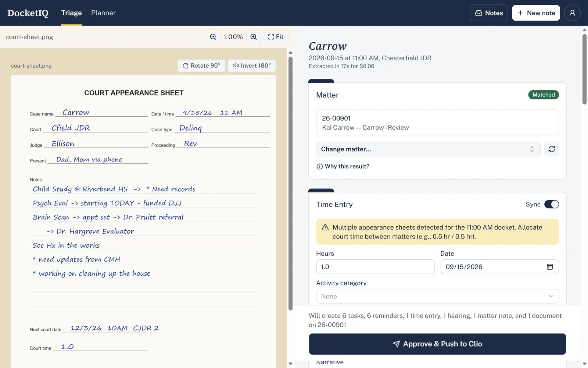Click the warning icon in allocation alert
The width and height of the screenshot is (588, 368).
(325, 227)
